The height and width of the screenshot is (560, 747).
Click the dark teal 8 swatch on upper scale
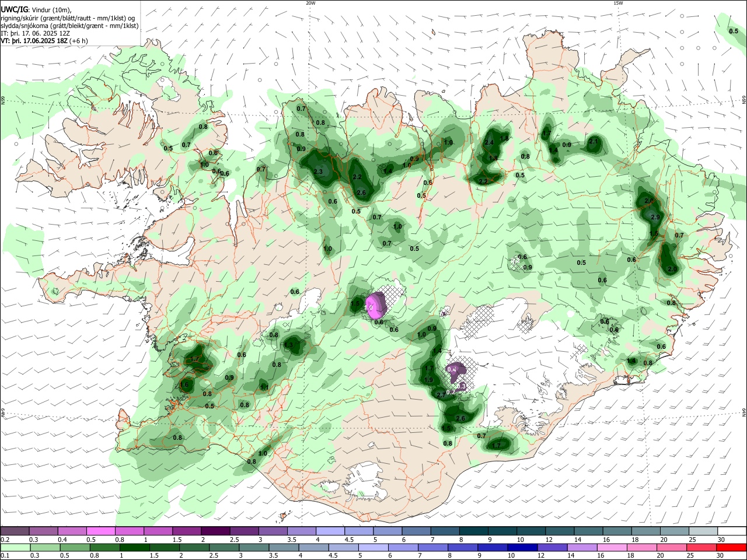473,531
